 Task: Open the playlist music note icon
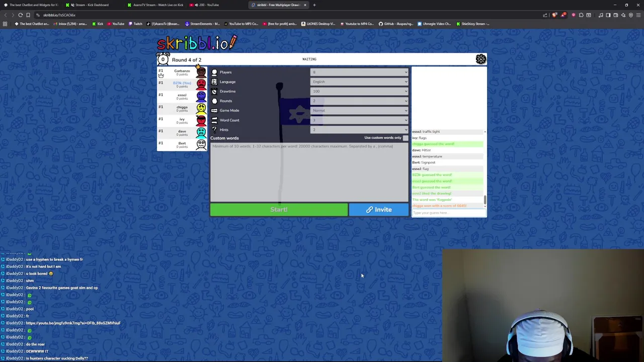601,15
